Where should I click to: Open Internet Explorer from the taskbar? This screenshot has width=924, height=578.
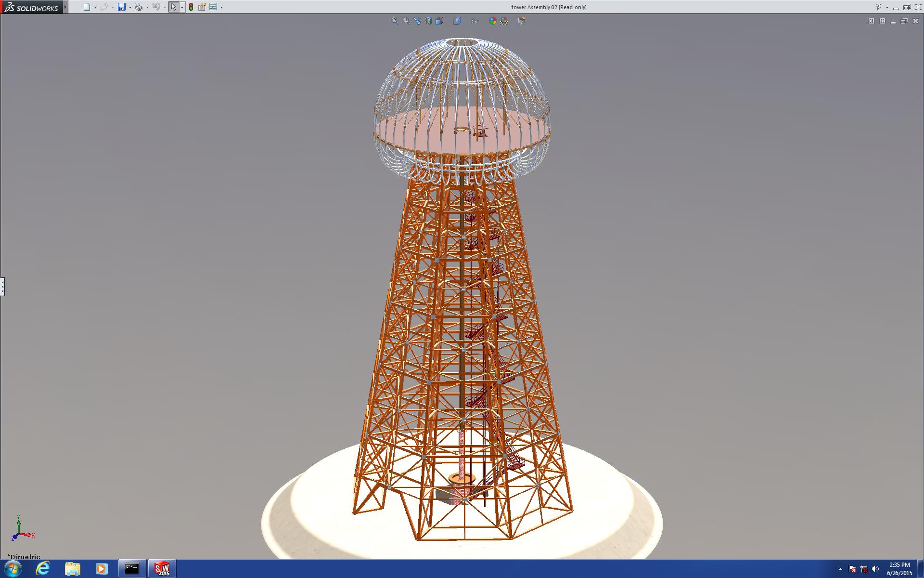click(43, 568)
